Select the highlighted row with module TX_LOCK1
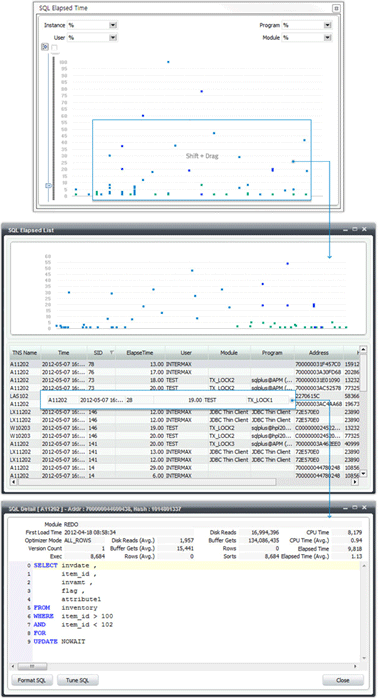The image size is (378, 698). [167, 400]
